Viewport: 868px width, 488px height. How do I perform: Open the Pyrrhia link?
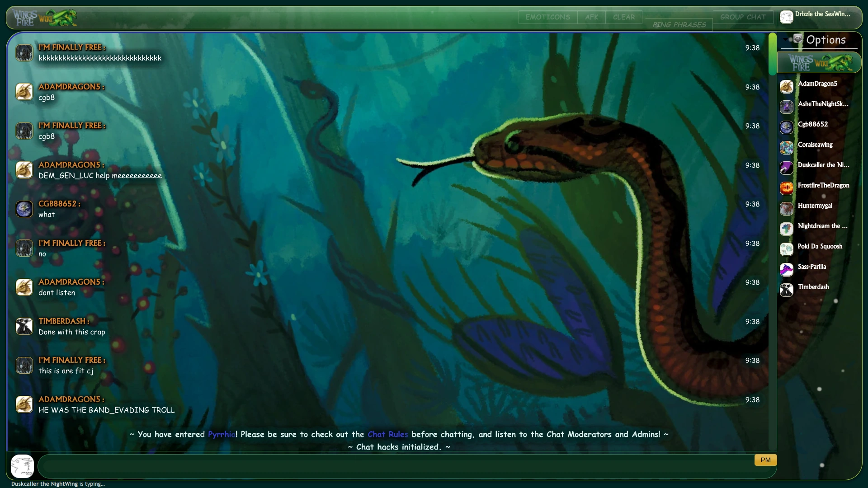pos(221,434)
